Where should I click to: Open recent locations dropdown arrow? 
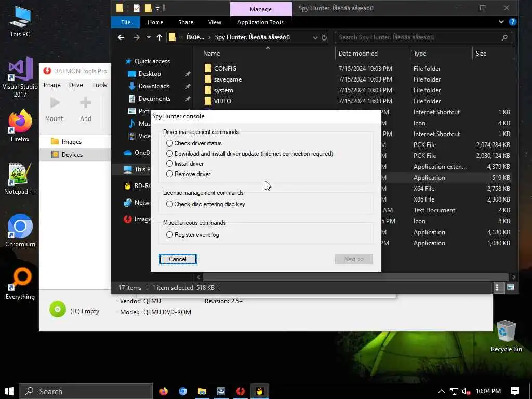(x=149, y=37)
